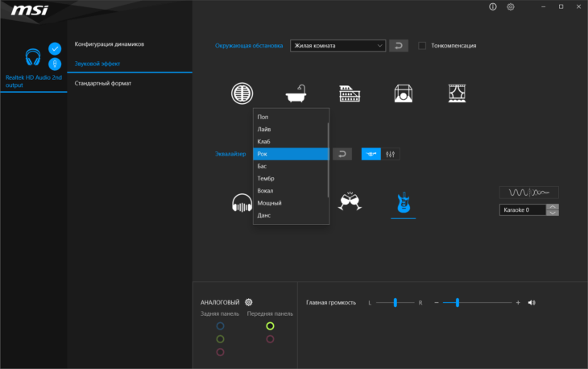Screen dimensions: 588x369
Task: Choose Мощный from the equalizer list
Action: point(290,203)
